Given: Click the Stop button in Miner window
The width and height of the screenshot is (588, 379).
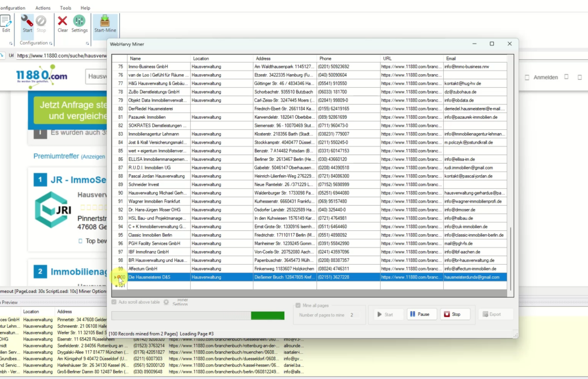Looking at the screenshot, I should tap(455, 314).
